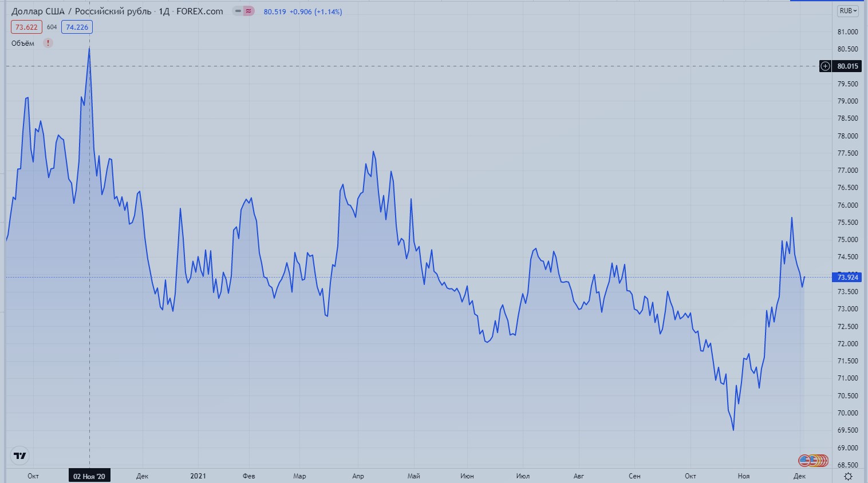Viewport: 868px width, 483px height.
Task: Click the Фев label on the time axis
Action: [x=248, y=476]
